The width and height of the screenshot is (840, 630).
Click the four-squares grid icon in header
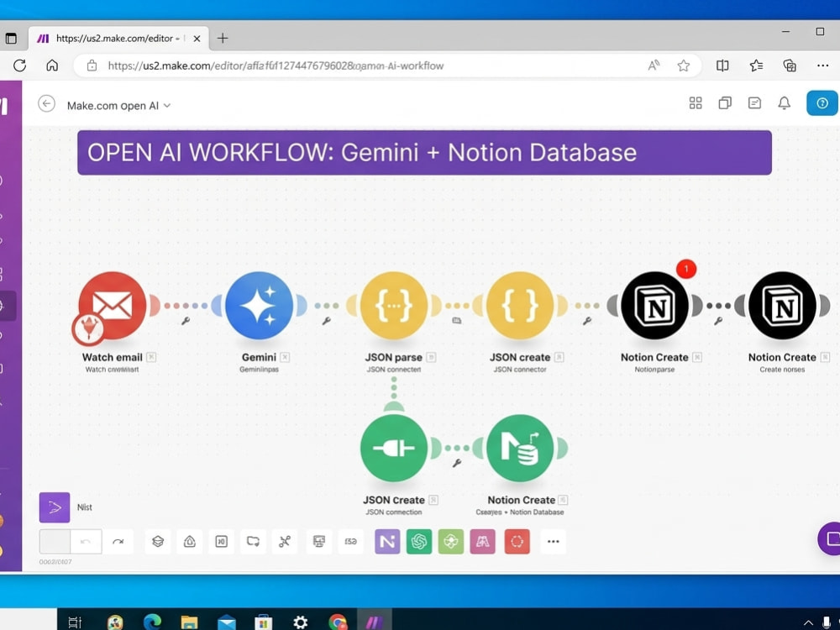(696, 102)
